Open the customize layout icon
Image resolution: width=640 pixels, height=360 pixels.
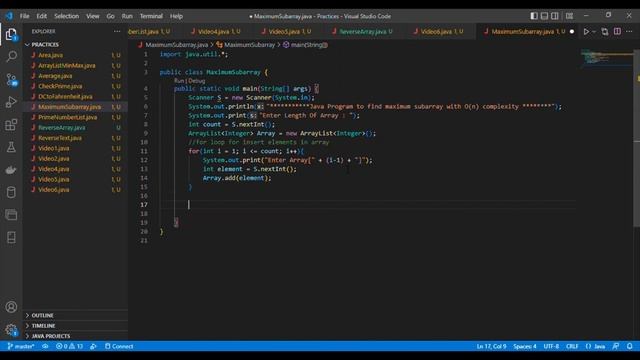pos(569,16)
